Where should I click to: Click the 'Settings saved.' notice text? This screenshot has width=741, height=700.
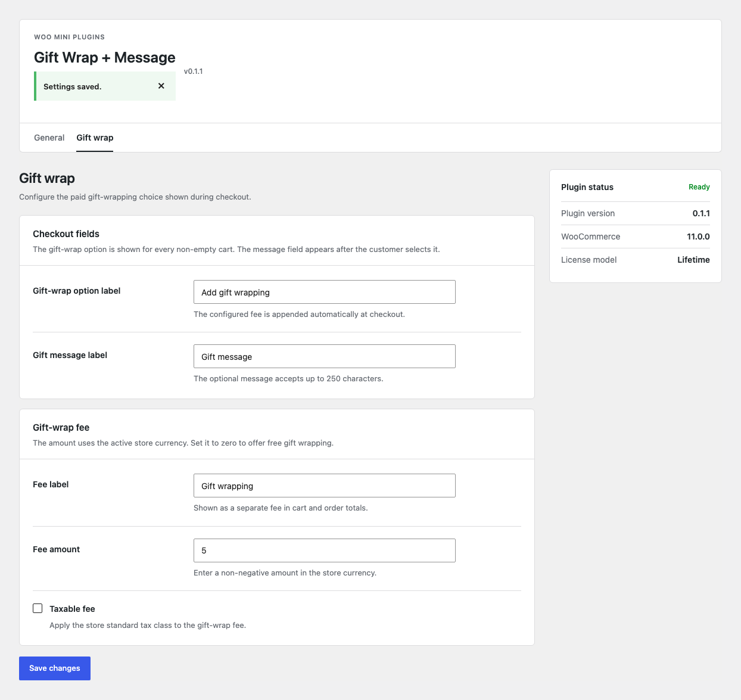pos(73,86)
